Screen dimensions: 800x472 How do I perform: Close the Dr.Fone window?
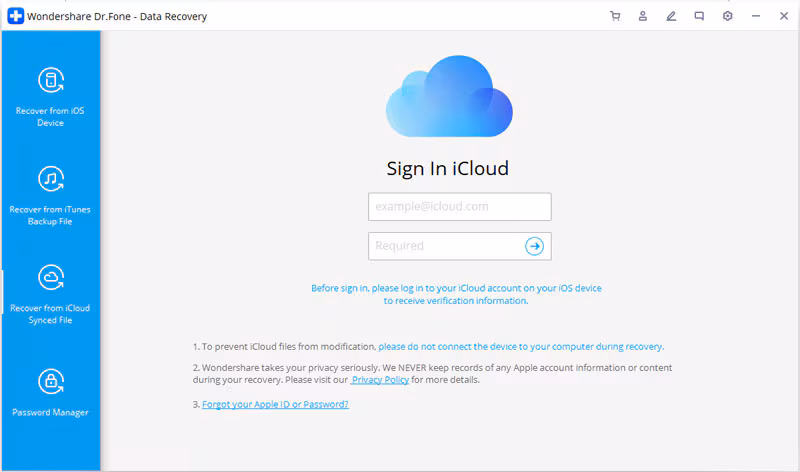tap(784, 16)
